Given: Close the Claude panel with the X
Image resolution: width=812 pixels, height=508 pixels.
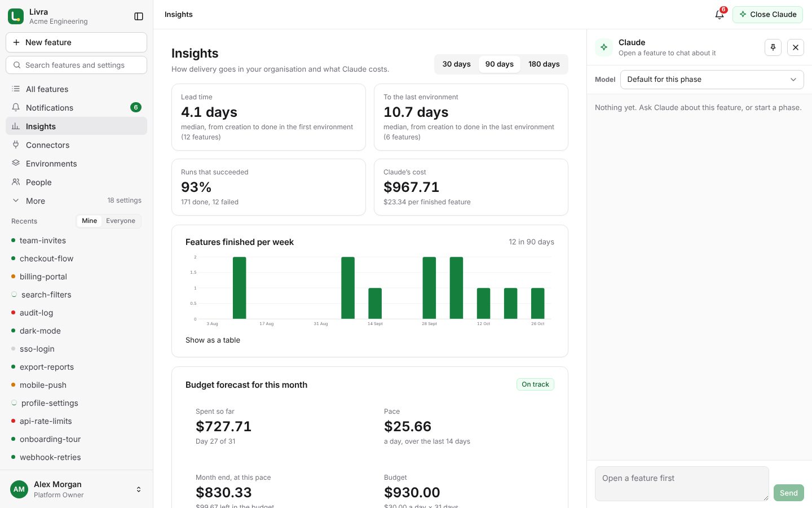Looking at the screenshot, I should coord(796,47).
